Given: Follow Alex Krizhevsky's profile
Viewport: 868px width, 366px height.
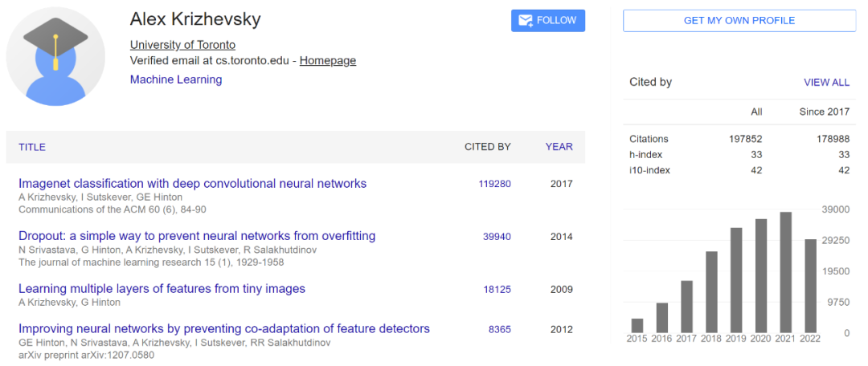Looking at the screenshot, I should point(548,21).
